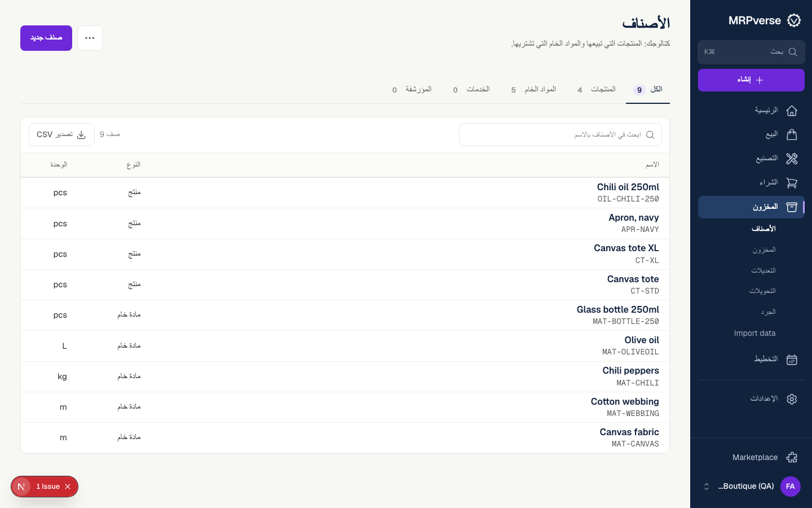The height and width of the screenshot is (508, 812).
Task: Open the الشراء cart icon
Action: tap(792, 183)
